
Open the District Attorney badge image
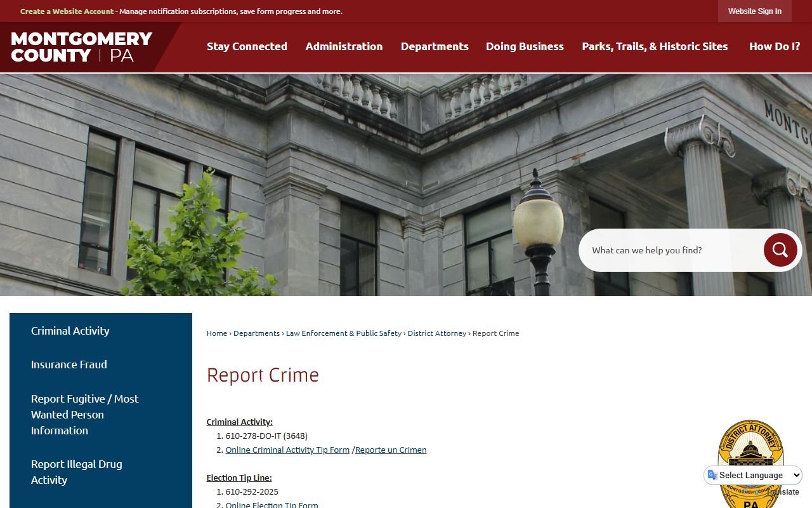click(x=750, y=464)
